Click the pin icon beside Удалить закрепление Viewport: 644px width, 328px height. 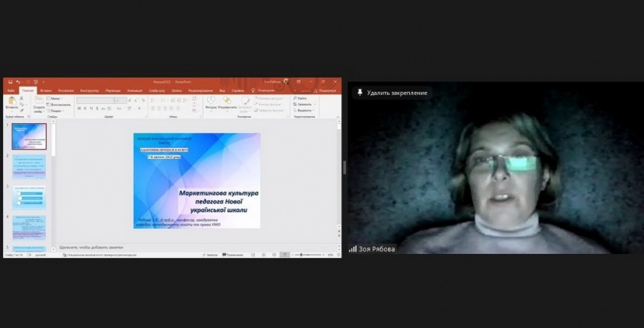359,93
